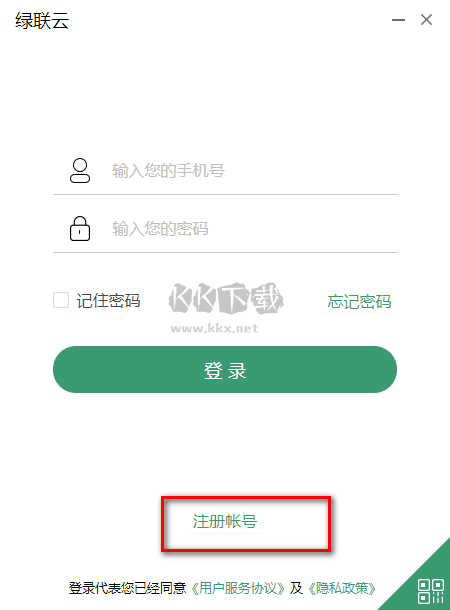Minimize the 绿联云 login window
This screenshot has width=450, height=610.
click(x=398, y=19)
